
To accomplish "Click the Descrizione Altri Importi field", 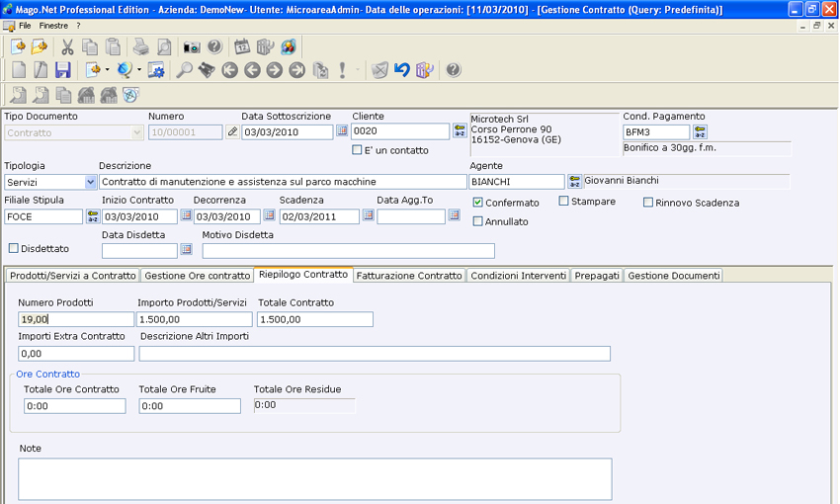I will [375, 354].
